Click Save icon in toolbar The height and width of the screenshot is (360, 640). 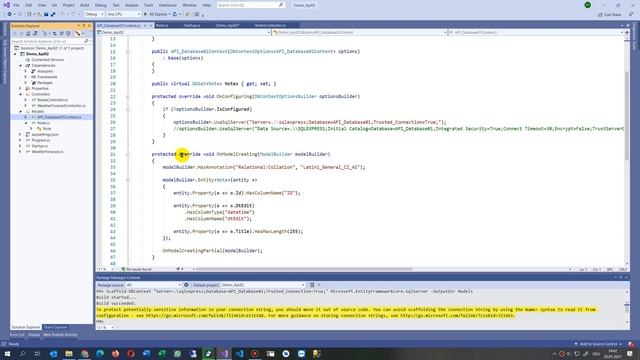46,14
